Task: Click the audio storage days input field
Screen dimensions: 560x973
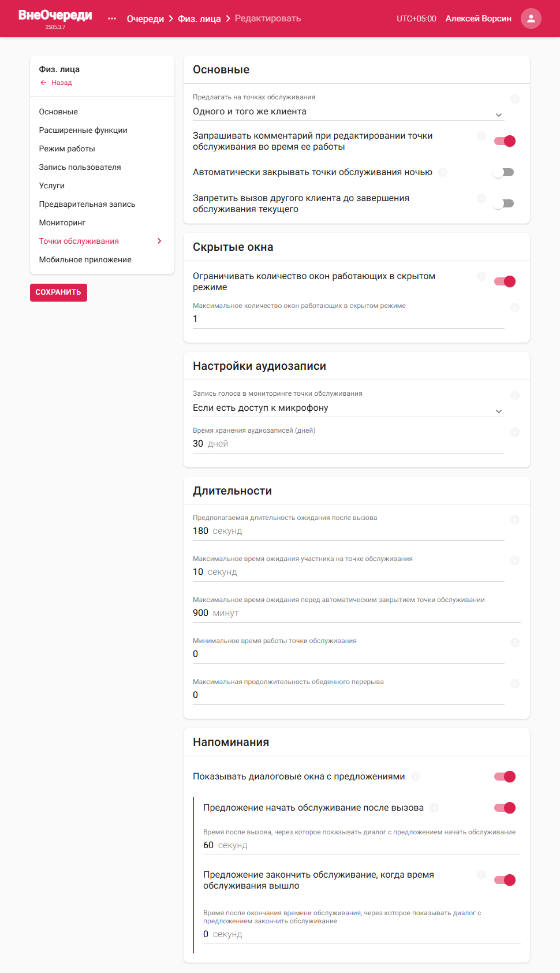Action: point(349,444)
